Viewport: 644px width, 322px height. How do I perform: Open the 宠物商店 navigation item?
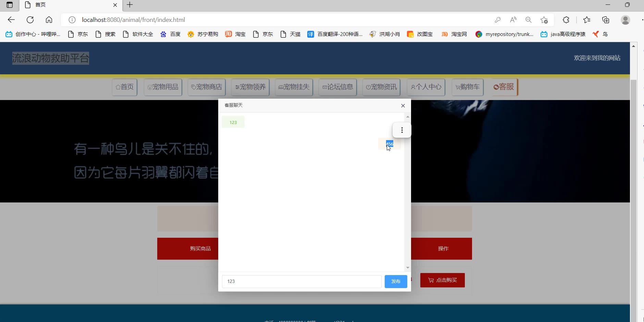pos(207,87)
